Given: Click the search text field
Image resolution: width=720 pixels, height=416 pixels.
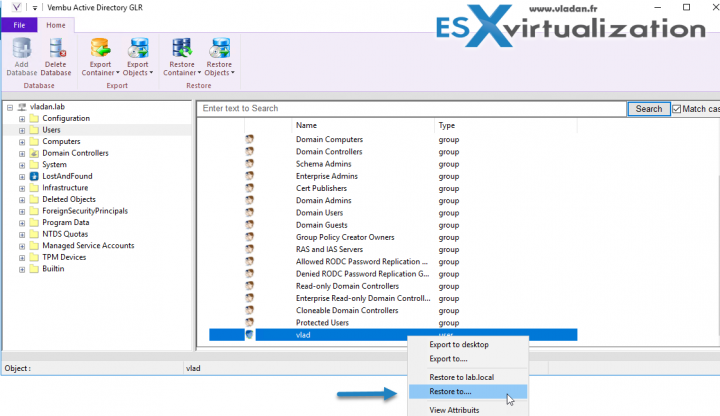Looking at the screenshot, I should [x=412, y=108].
